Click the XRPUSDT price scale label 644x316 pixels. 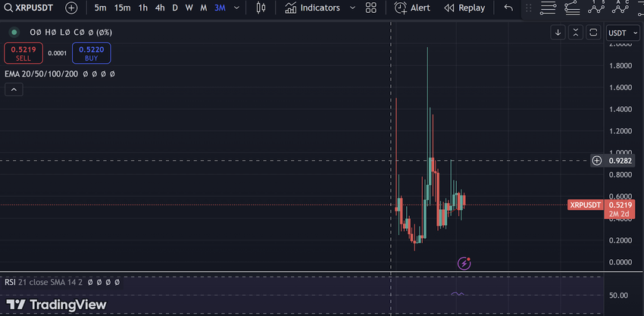pos(586,205)
